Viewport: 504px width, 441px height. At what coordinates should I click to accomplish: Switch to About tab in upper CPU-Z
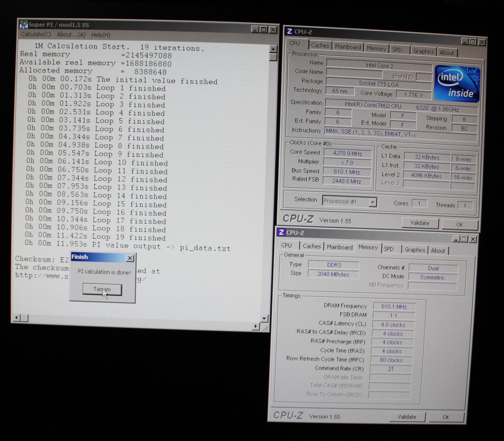(447, 53)
